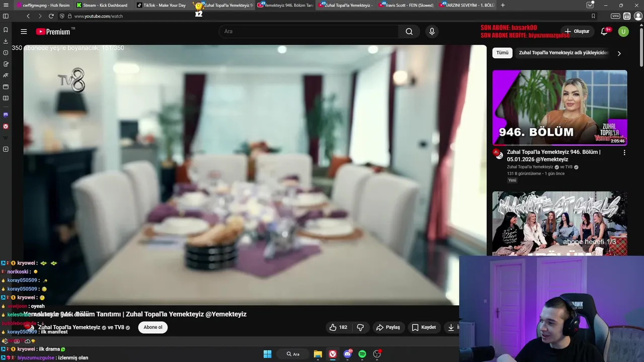Save the video using Kaydet

pos(424,327)
